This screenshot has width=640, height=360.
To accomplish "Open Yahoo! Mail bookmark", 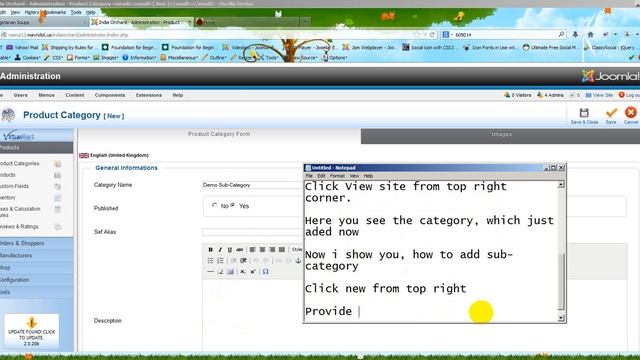I will [x=22, y=48].
